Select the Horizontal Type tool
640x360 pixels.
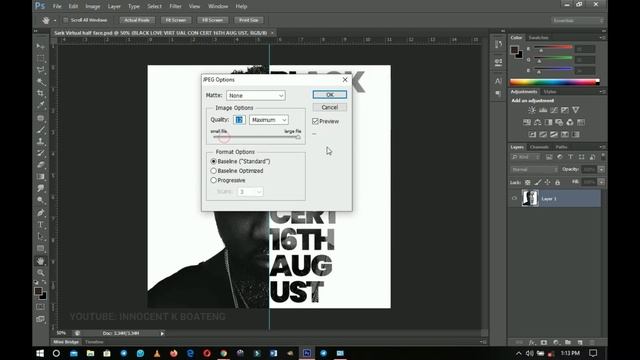pos(40,224)
